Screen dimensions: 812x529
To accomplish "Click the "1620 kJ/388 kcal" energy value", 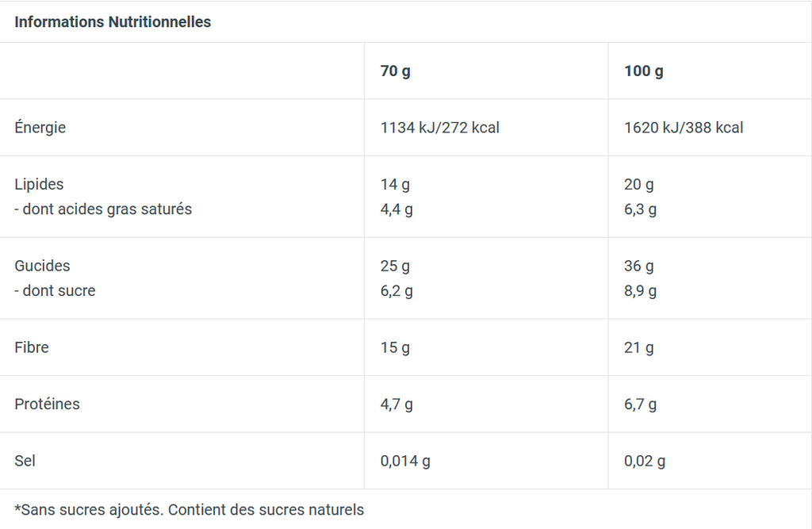I will tap(684, 128).
